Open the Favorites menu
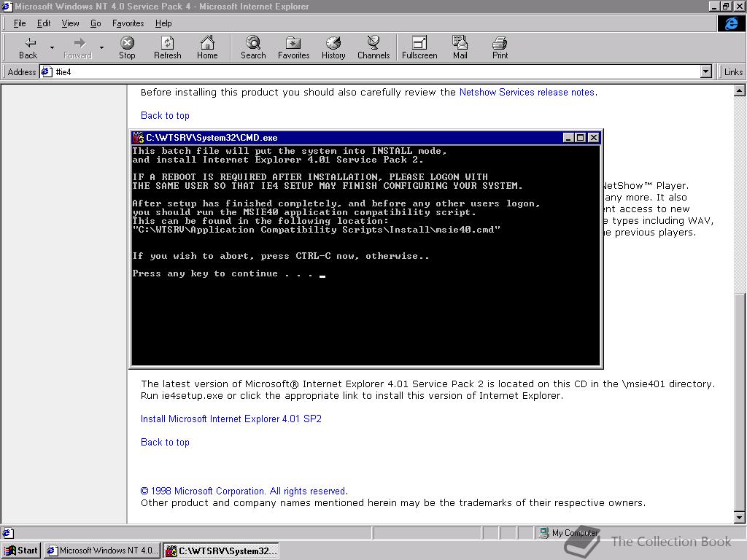Screen dimensions: 747x560 (x=128, y=23)
